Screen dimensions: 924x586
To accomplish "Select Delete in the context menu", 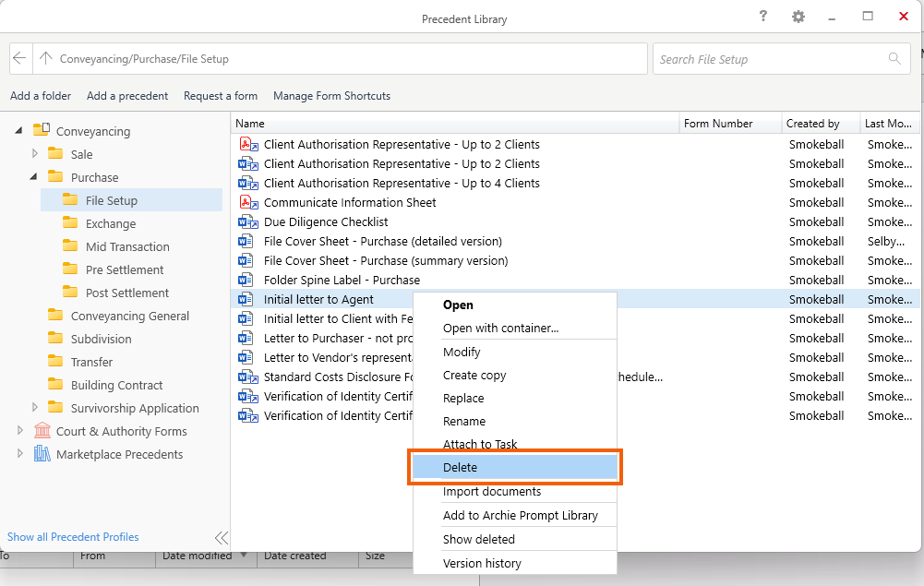I will point(460,468).
